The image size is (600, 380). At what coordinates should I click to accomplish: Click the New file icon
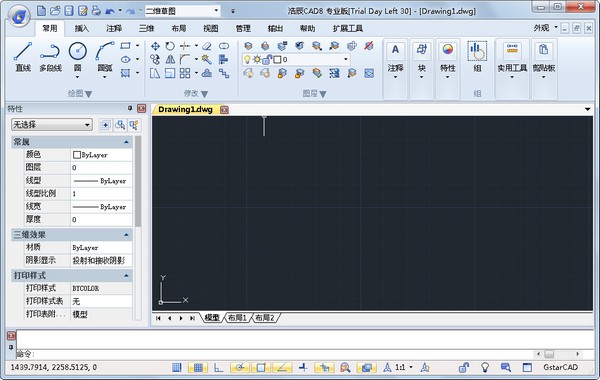(x=41, y=11)
